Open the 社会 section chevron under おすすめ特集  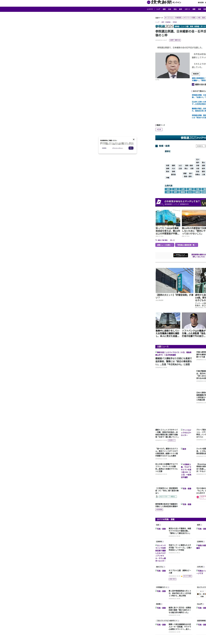click(x=158, y=525)
